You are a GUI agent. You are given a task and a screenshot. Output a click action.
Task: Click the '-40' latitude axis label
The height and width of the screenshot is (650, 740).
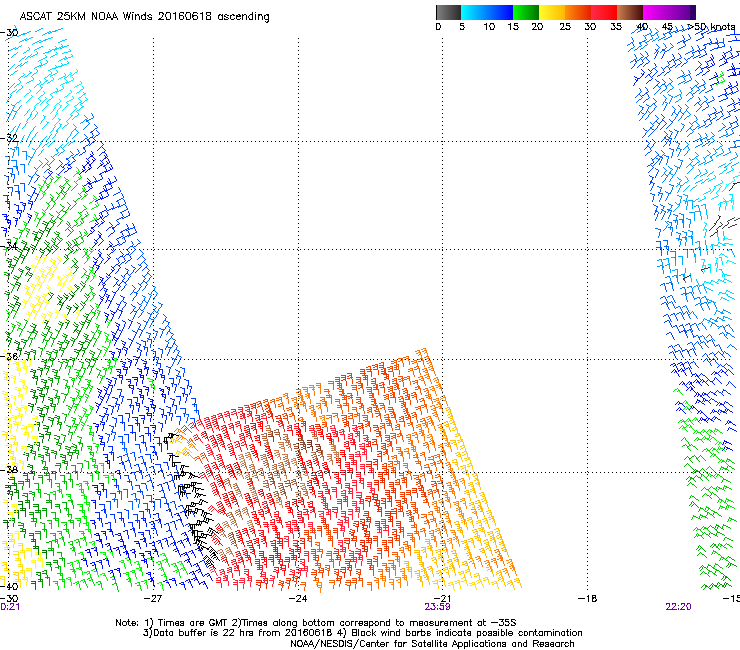9,587
